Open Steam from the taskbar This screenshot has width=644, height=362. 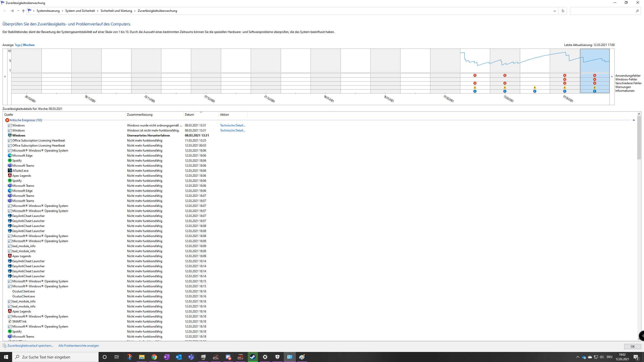253,357
